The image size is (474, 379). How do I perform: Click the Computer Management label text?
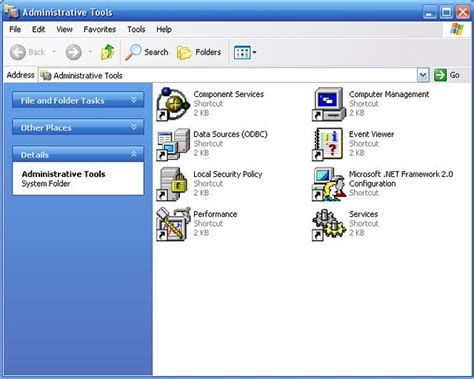point(389,94)
